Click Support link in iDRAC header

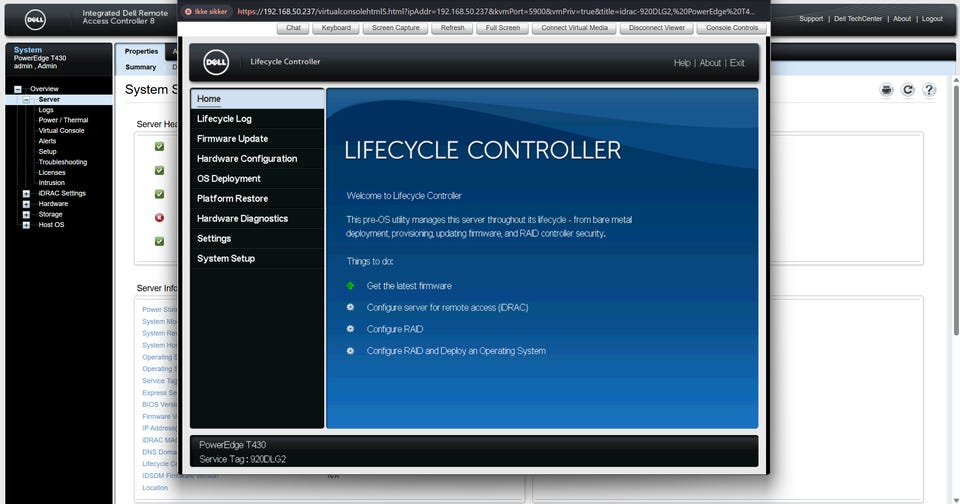click(811, 19)
